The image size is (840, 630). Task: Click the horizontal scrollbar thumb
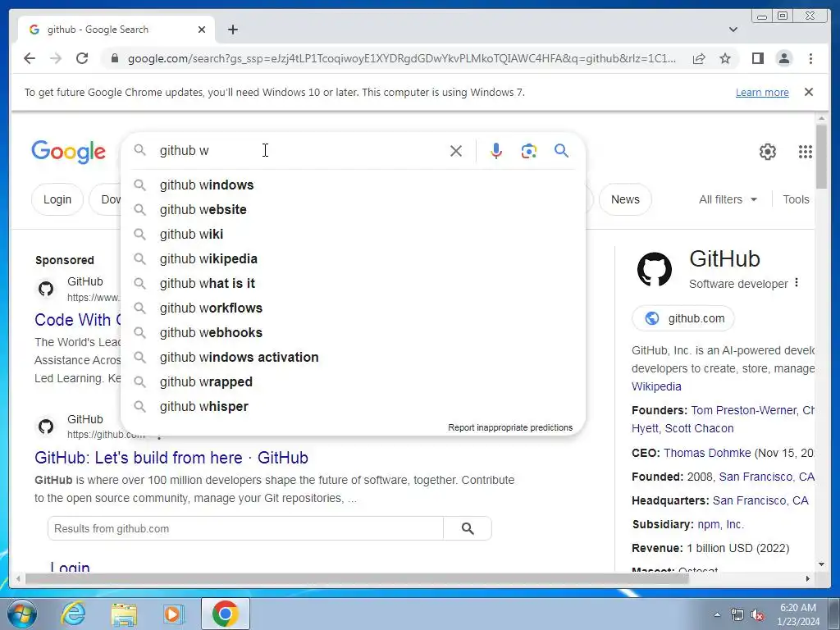(357, 578)
